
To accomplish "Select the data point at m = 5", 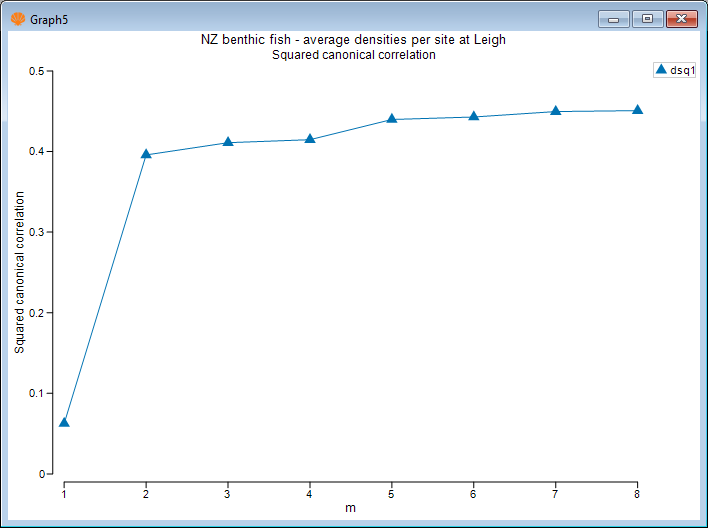I will 392,118.
